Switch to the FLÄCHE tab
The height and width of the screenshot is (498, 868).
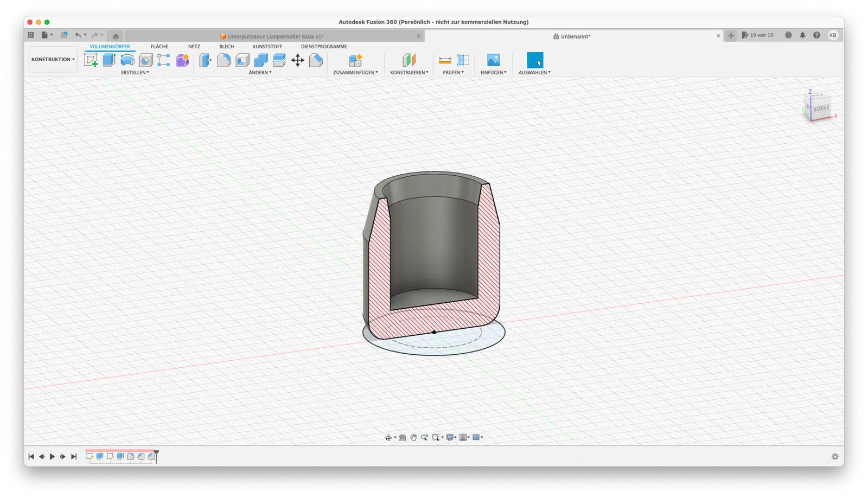click(159, 47)
